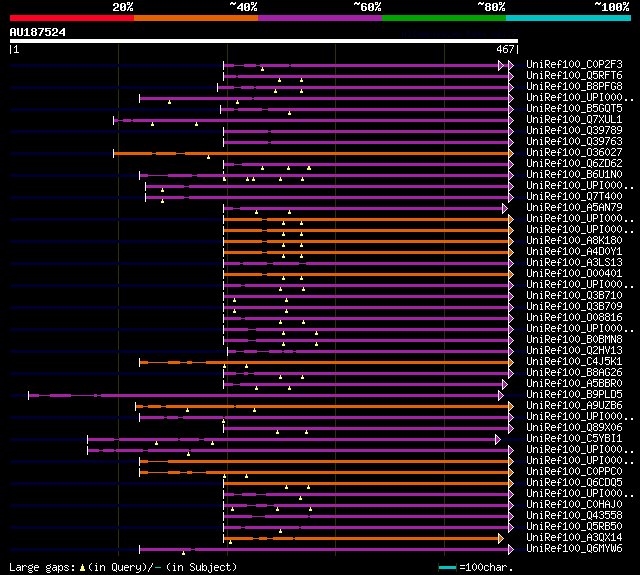Select the UniRef100_A3QX14 label
The image size is (640, 575).
click(574, 538)
